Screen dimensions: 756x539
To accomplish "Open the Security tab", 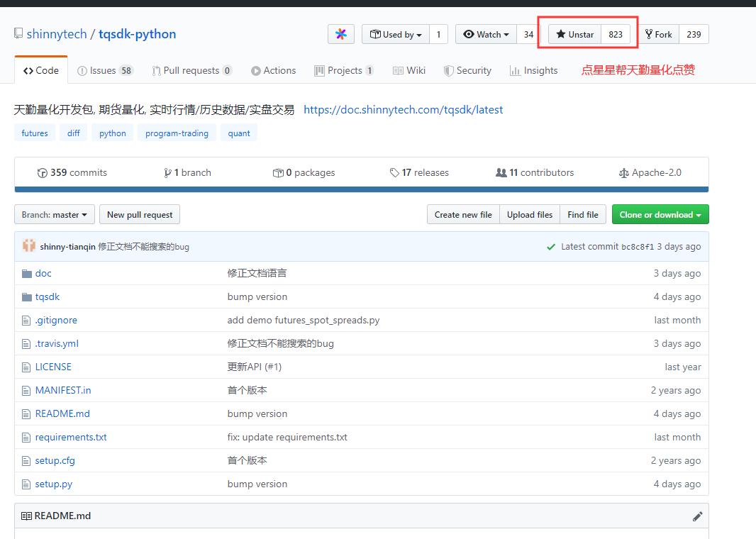I will click(467, 70).
